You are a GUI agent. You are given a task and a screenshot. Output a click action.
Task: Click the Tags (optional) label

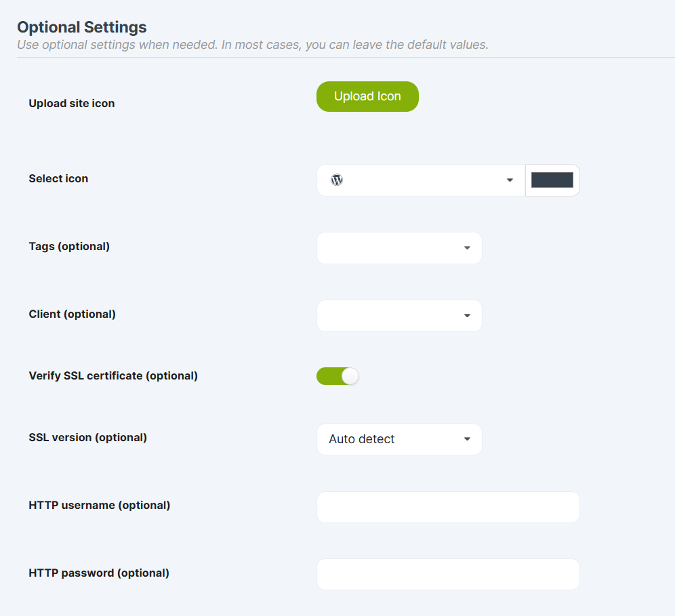point(69,246)
